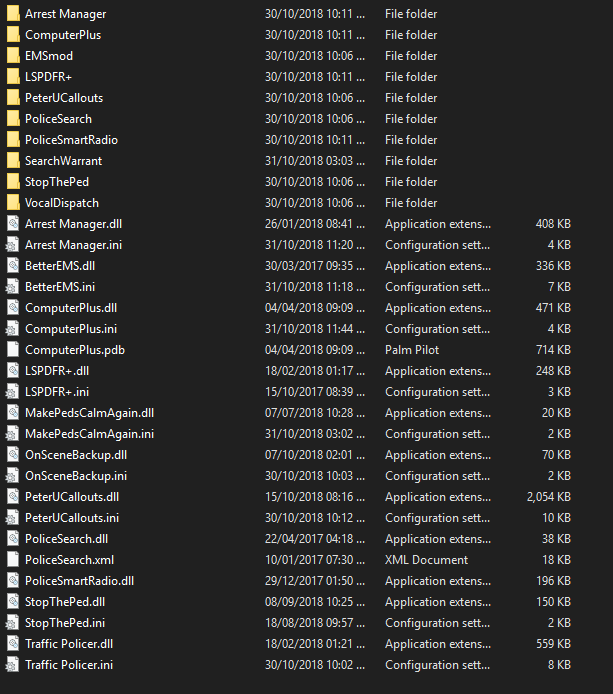
Task: Click the XML Document type text
Action: click(426, 560)
